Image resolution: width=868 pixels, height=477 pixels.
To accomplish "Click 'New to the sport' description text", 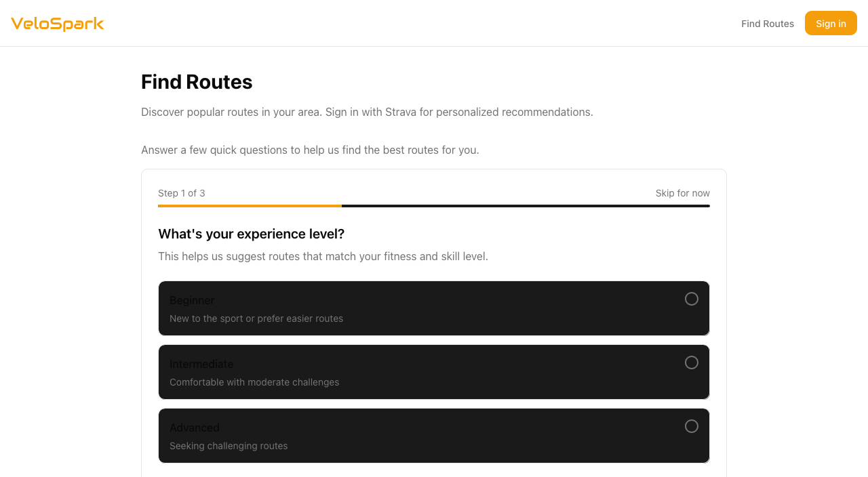I will point(256,318).
